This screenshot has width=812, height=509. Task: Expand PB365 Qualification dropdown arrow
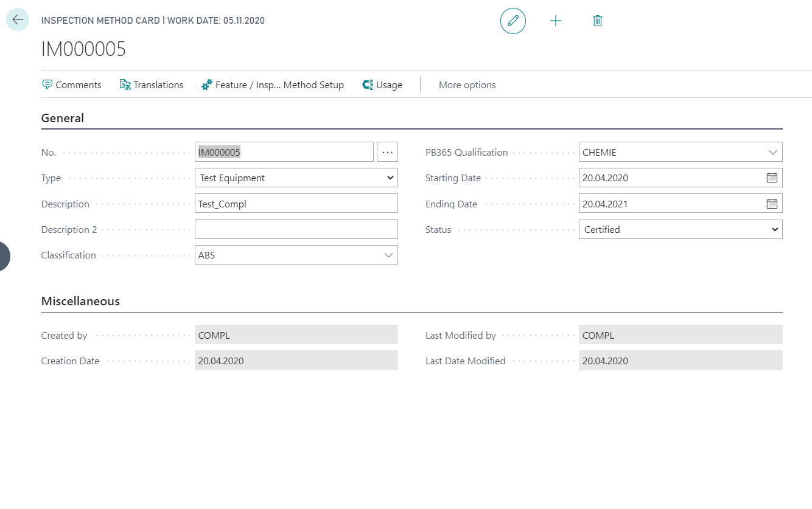[x=773, y=152]
